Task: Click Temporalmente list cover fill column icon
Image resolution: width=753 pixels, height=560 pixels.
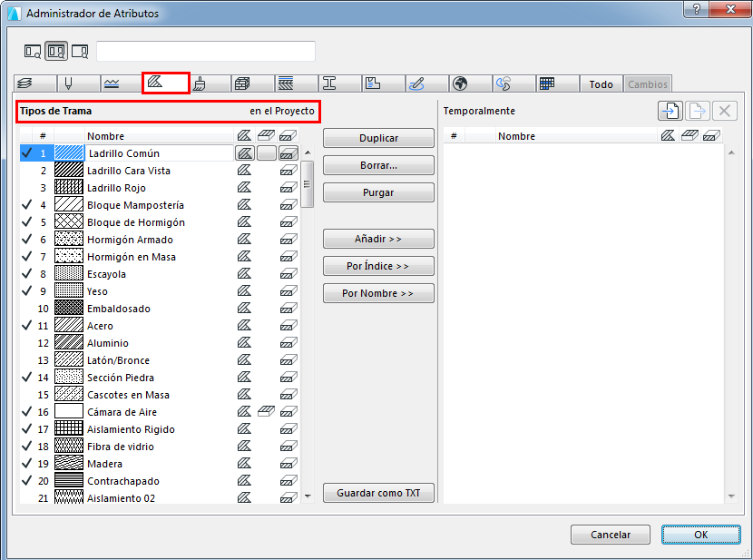Action: pyautogui.click(x=689, y=135)
